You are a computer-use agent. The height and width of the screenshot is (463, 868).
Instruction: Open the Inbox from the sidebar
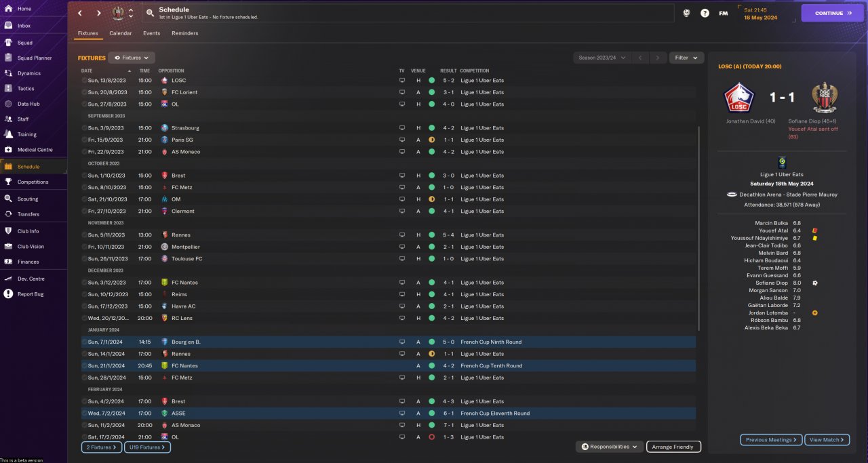tap(24, 26)
